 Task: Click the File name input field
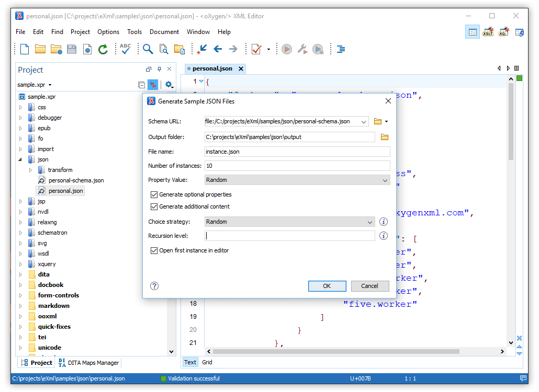297,152
